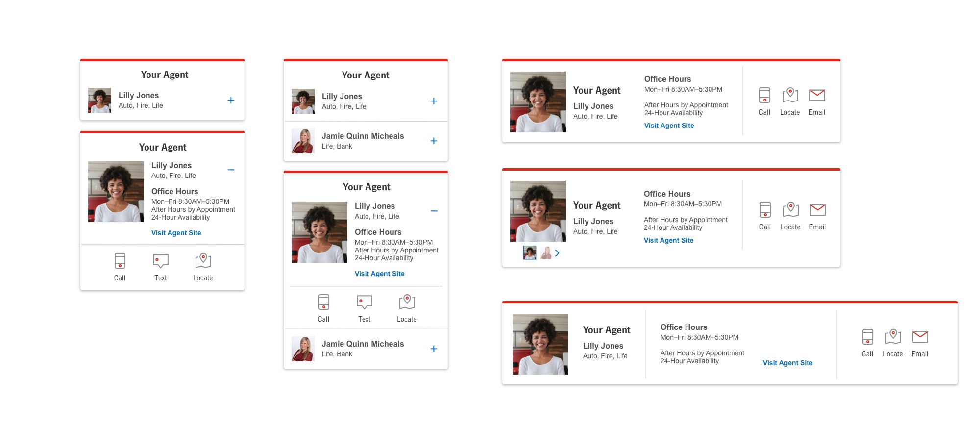Screen dimensions: 980x428
Task: Click the Call icon in the widest agent card
Action: point(867,337)
